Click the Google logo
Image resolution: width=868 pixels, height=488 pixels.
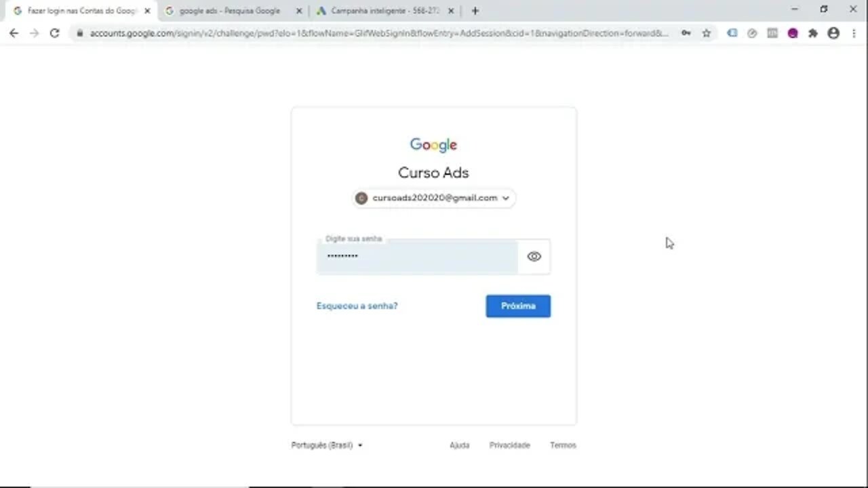coord(433,145)
